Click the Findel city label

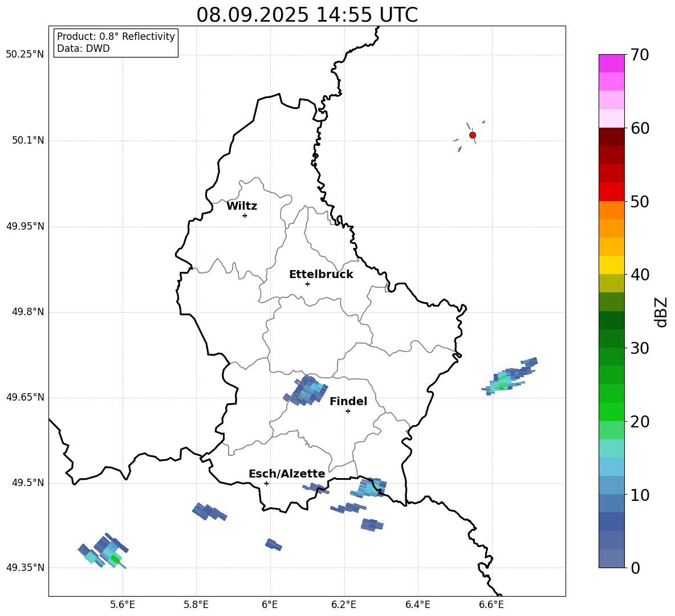(x=348, y=401)
